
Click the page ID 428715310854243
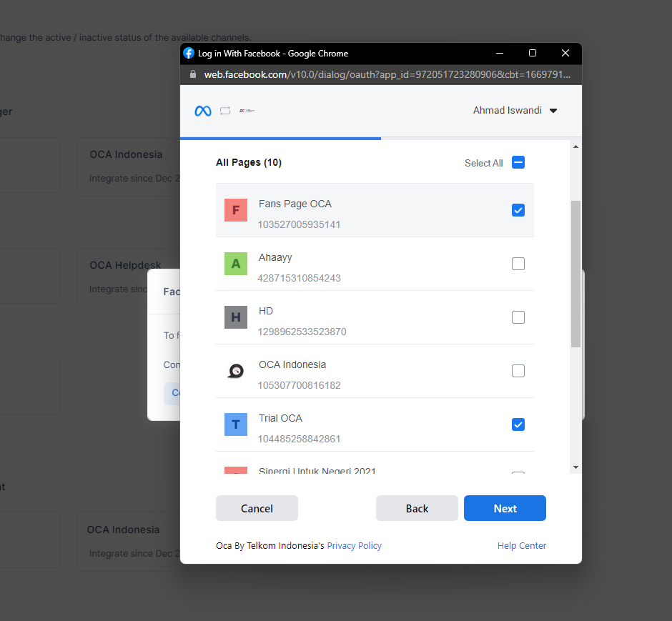pyautogui.click(x=299, y=279)
